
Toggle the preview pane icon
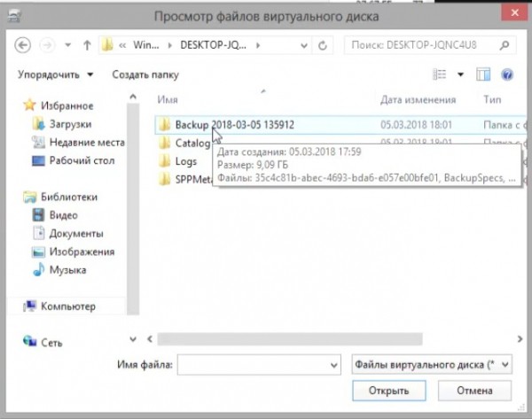(483, 74)
